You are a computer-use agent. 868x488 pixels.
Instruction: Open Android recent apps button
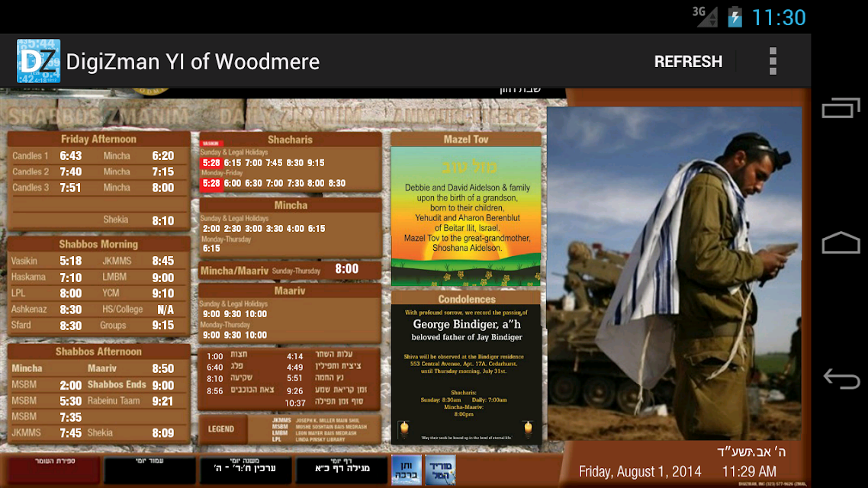point(841,108)
